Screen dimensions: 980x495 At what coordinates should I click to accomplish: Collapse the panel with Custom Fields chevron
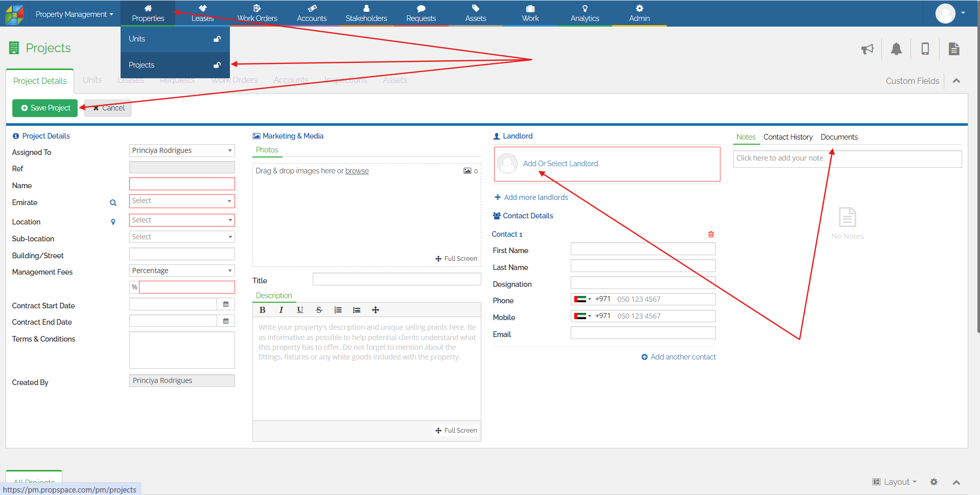(x=956, y=81)
